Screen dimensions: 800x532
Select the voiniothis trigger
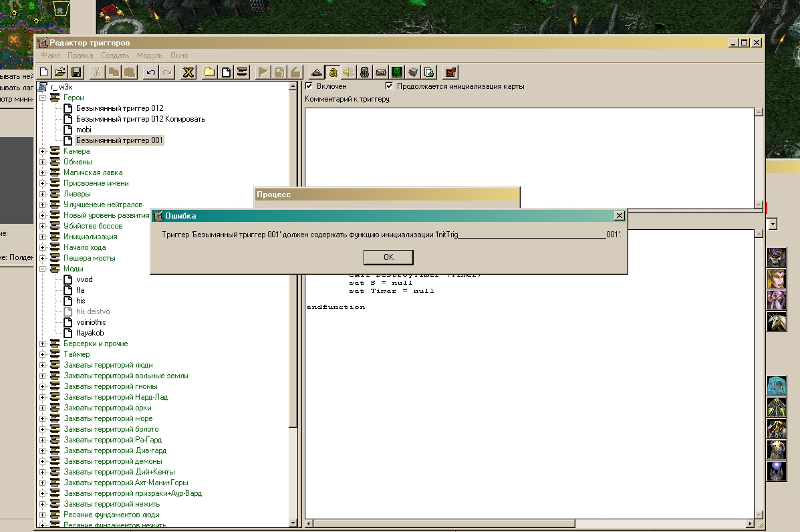click(91, 322)
